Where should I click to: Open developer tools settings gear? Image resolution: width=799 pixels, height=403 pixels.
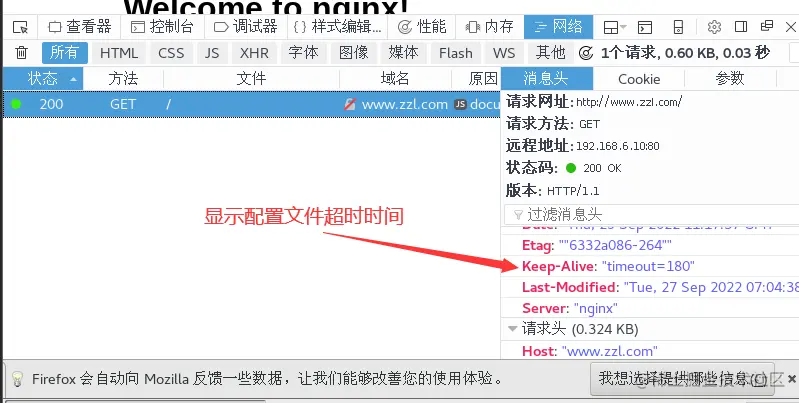714,27
